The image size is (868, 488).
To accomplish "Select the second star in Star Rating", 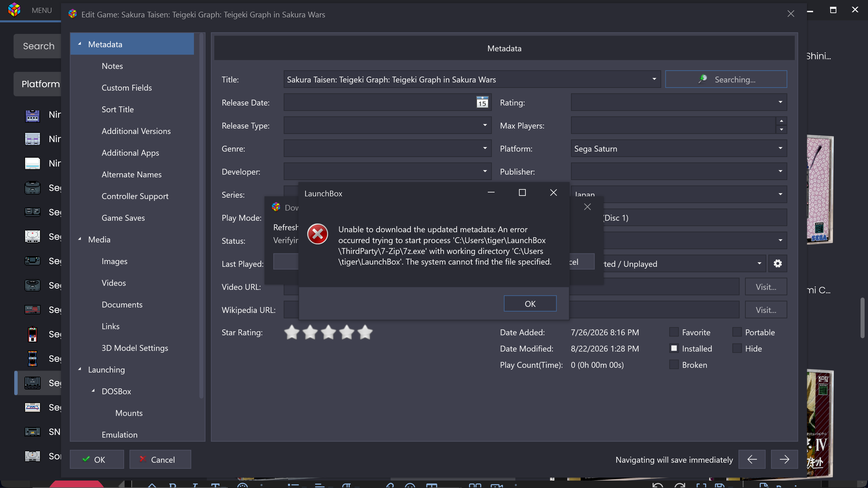I will tap(310, 332).
